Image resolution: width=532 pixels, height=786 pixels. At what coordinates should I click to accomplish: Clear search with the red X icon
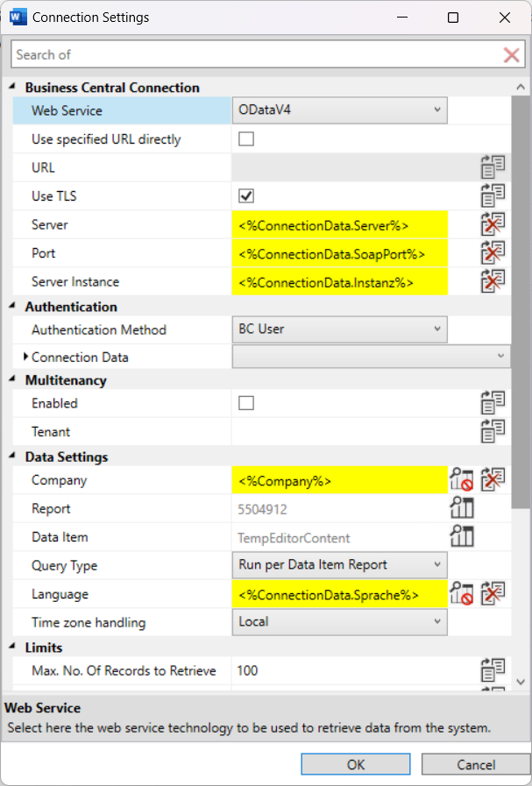(x=511, y=54)
